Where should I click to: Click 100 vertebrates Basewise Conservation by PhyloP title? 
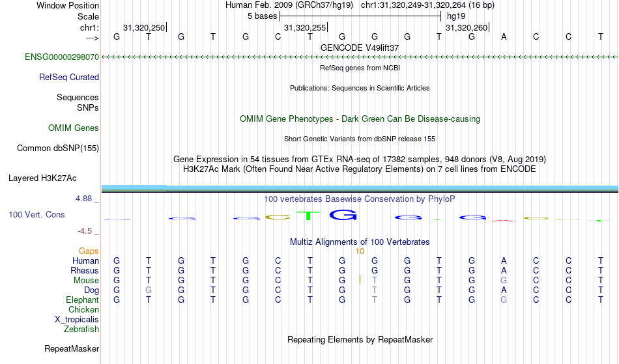360,199
